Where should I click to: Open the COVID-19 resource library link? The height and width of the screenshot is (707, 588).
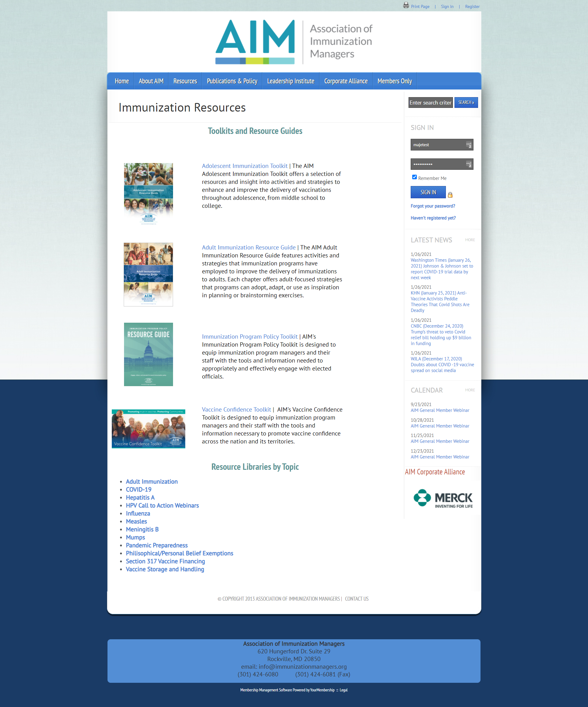[139, 489]
